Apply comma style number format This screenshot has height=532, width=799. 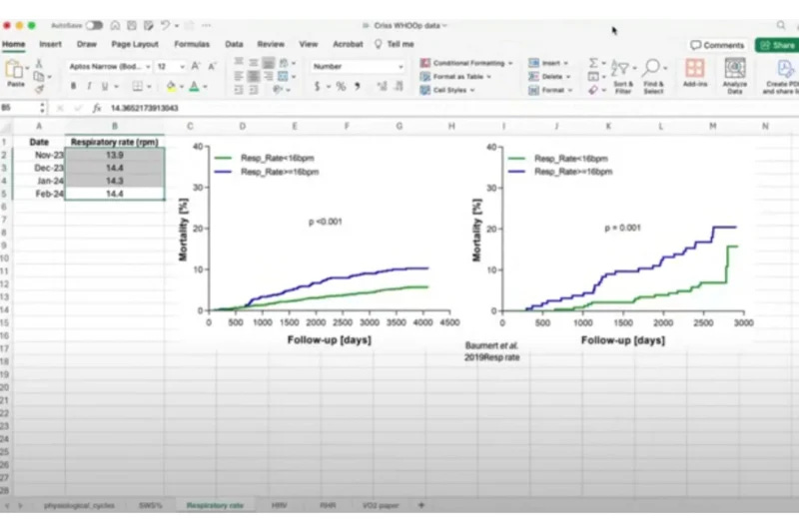358,87
